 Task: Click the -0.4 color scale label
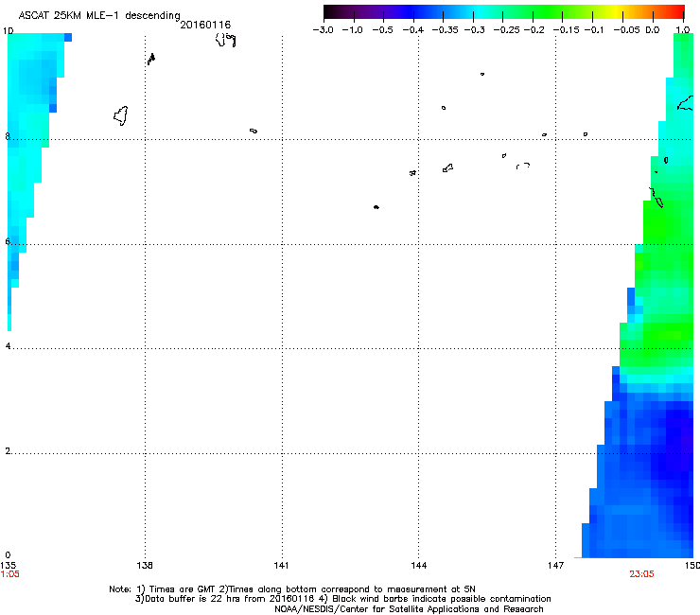(x=413, y=30)
